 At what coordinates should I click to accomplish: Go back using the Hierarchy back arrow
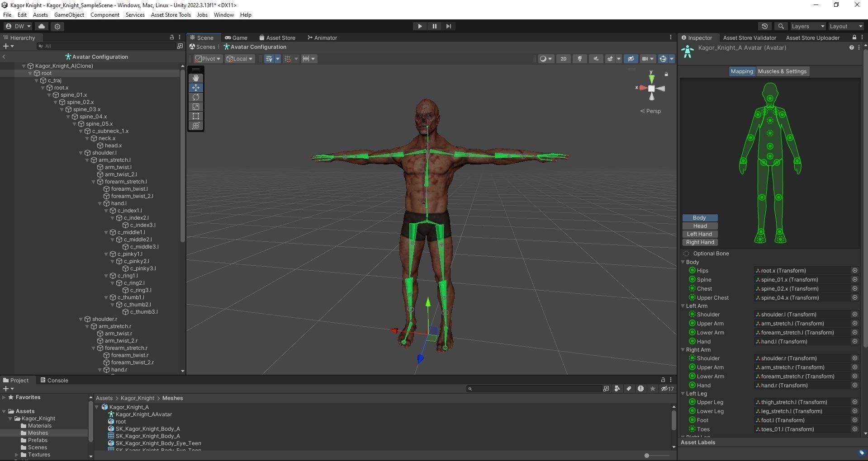[x=4, y=57]
